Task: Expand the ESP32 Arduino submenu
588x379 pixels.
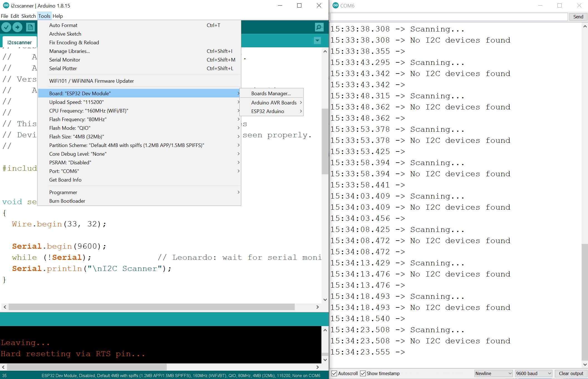Action: pyautogui.click(x=271, y=111)
